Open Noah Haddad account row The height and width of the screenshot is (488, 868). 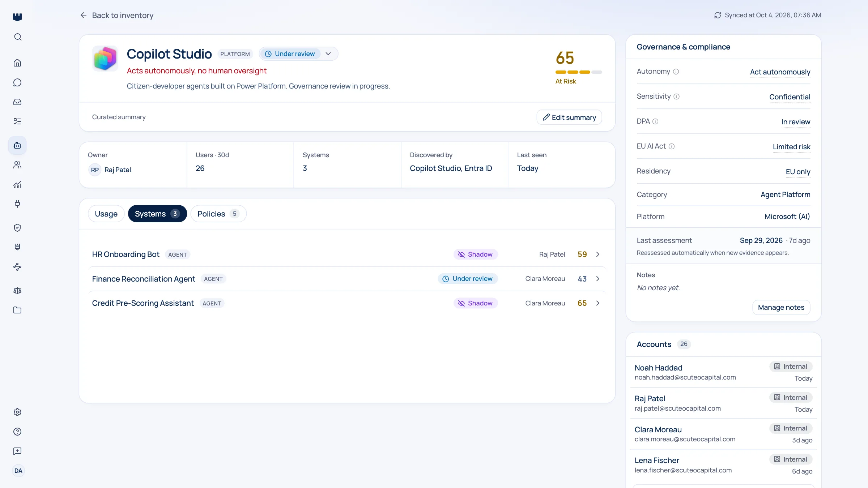[723, 372]
